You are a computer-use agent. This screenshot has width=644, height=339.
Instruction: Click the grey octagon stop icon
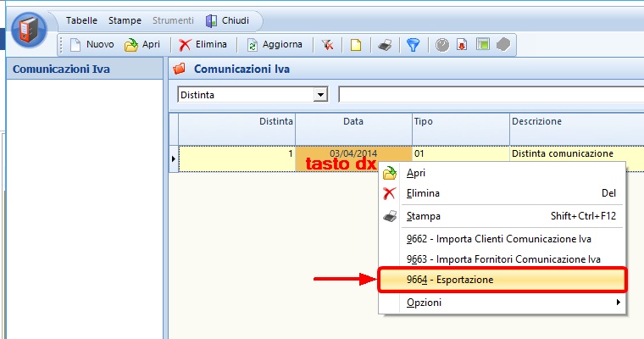[503, 44]
